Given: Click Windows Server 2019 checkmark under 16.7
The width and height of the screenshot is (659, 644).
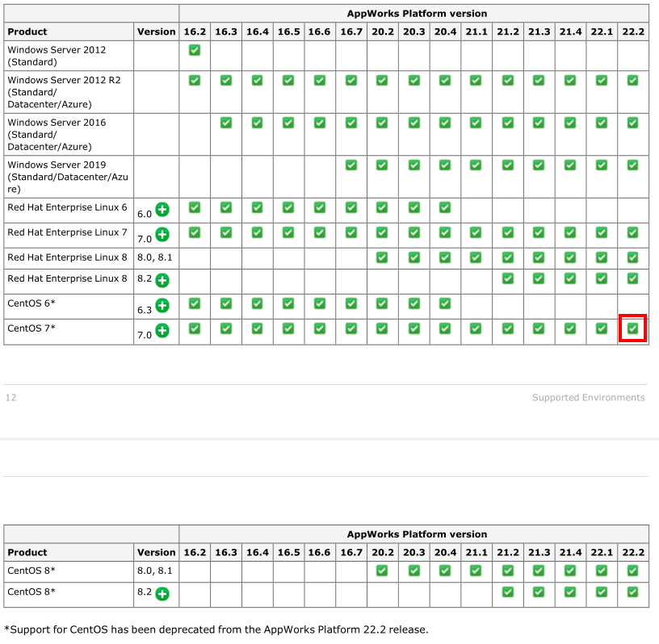Looking at the screenshot, I should pos(351,165).
